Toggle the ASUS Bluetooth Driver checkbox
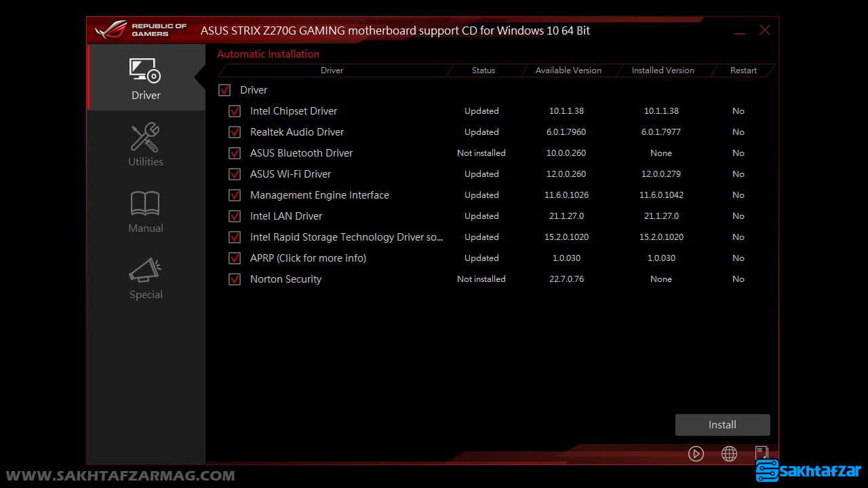Image resolution: width=868 pixels, height=488 pixels. (x=235, y=153)
